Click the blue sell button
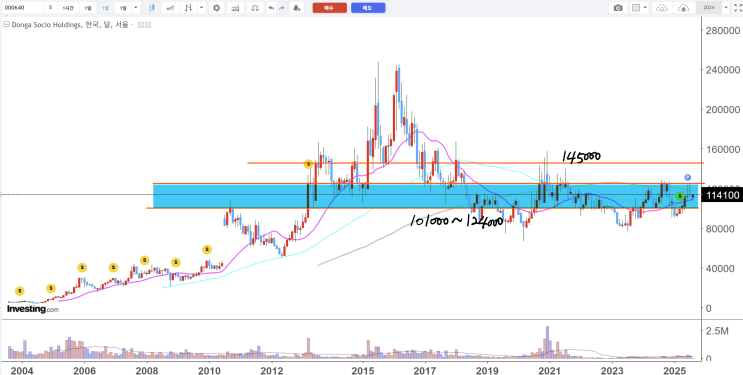Image resolution: width=743 pixels, height=375 pixels. click(x=368, y=8)
